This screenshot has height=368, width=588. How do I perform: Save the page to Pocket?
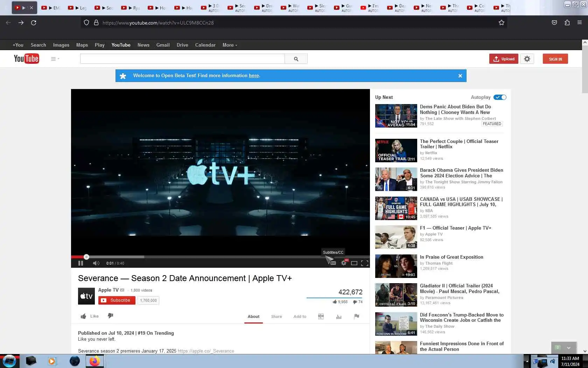554,23
